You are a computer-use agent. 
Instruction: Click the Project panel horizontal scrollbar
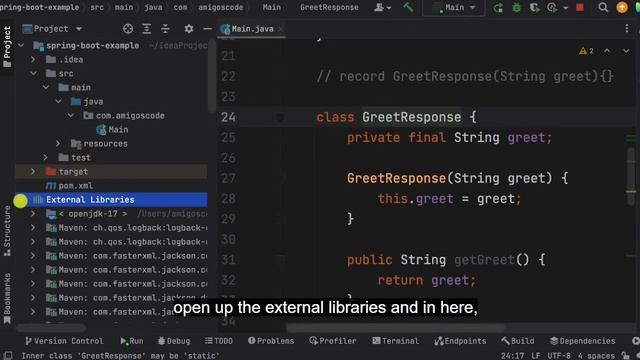tap(51, 328)
